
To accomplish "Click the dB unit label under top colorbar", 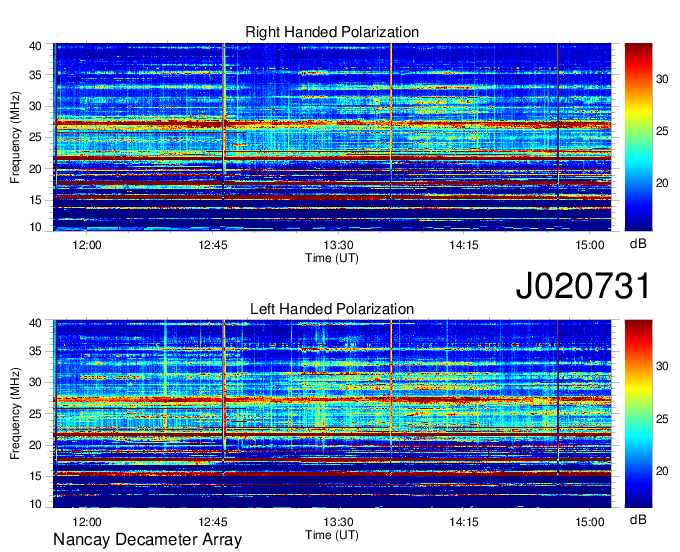I will pyautogui.click(x=638, y=244).
